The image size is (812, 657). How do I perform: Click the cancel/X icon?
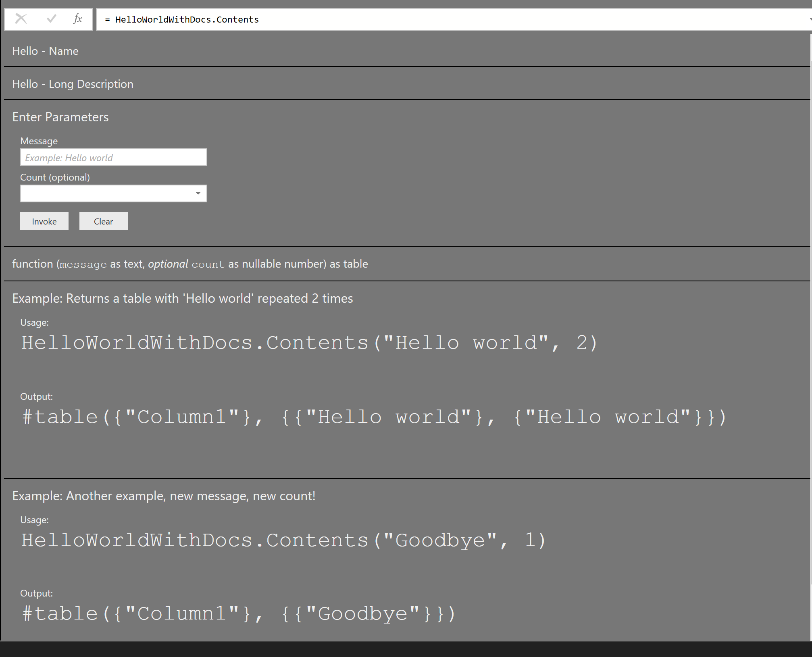pyautogui.click(x=19, y=18)
